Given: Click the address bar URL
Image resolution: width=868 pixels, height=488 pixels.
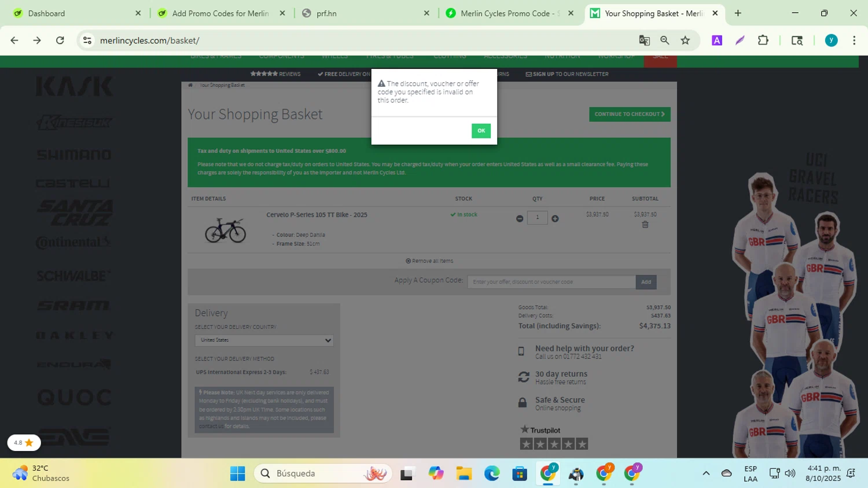Looking at the screenshot, I should (x=150, y=41).
